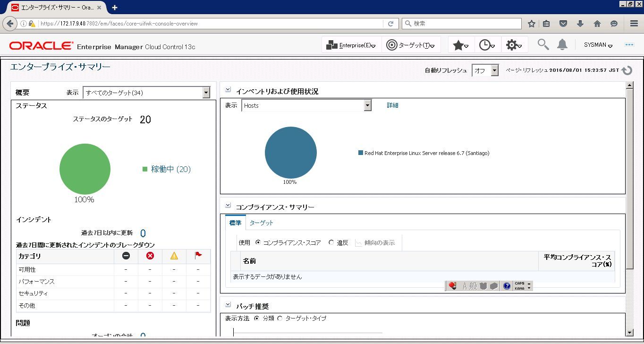Open the Favorites star menu
644x344 pixels.
pyautogui.click(x=460, y=45)
